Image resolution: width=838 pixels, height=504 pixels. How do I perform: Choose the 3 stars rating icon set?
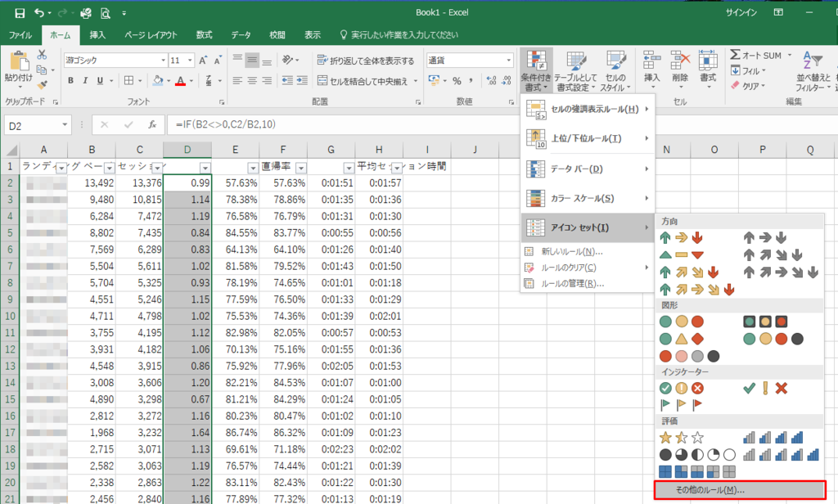(682, 438)
